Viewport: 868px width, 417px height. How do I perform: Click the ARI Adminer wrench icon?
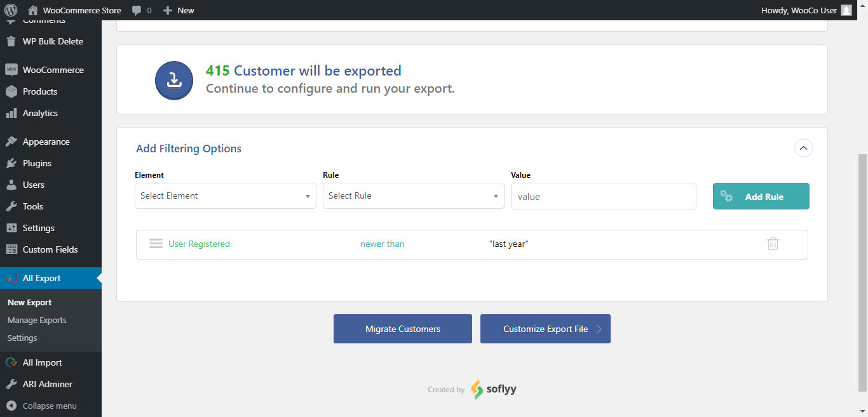click(x=11, y=384)
